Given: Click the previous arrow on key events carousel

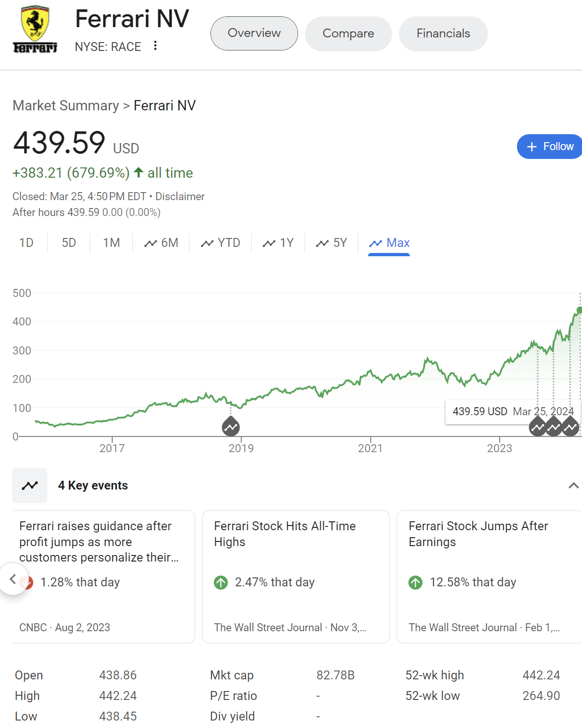Looking at the screenshot, I should (13, 579).
